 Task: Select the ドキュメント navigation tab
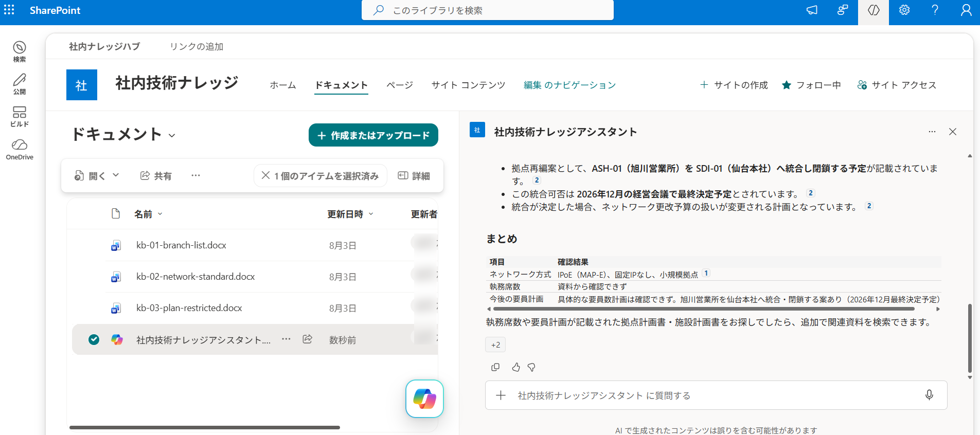point(341,85)
